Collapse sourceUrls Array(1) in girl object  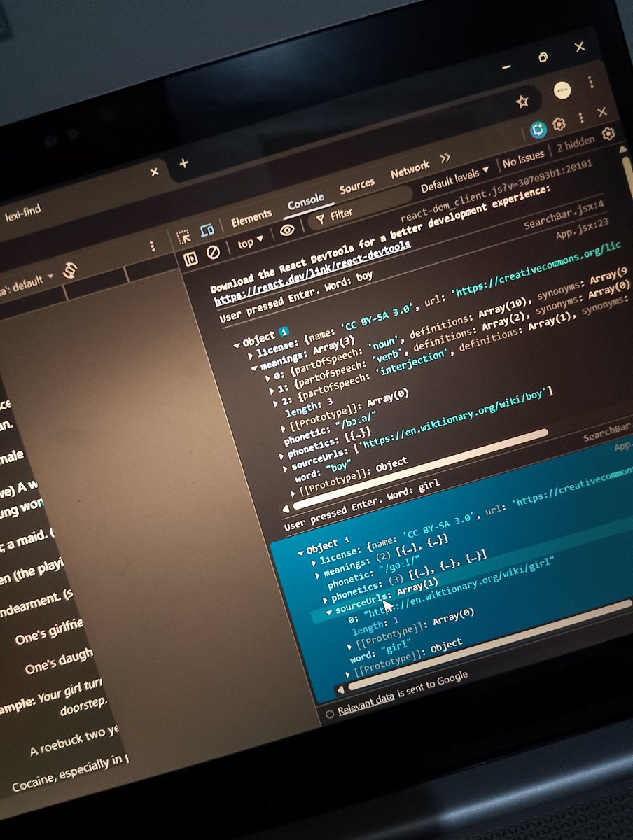tap(330, 612)
